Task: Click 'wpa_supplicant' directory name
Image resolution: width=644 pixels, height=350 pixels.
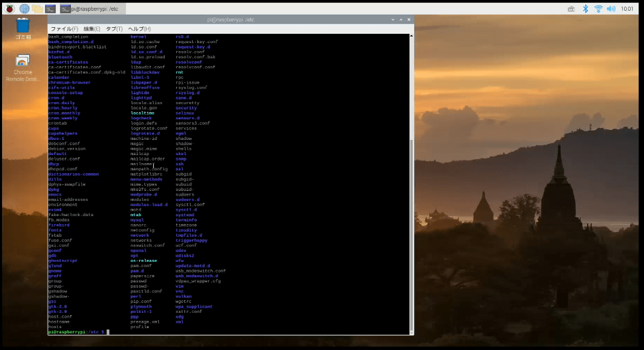Action: point(194,307)
